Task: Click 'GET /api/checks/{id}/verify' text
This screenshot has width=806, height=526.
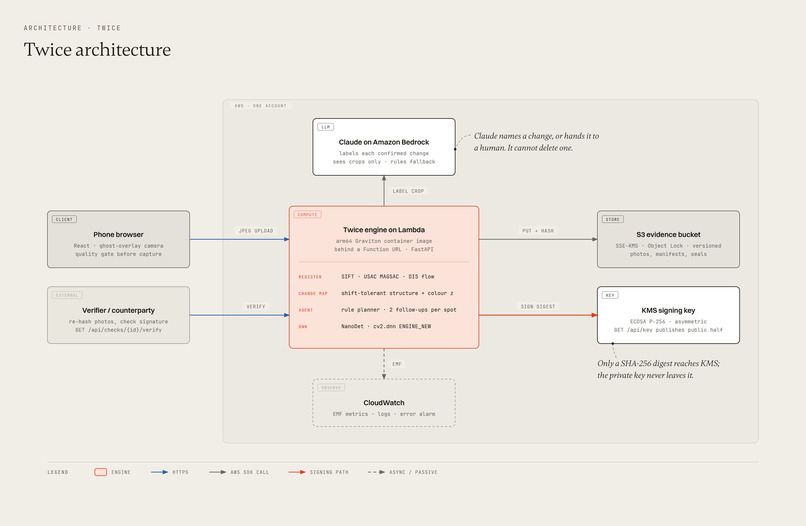Action: click(x=118, y=330)
